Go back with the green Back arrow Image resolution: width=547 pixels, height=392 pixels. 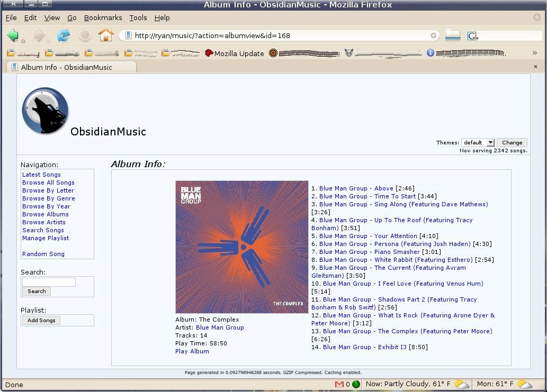pyautogui.click(x=13, y=35)
